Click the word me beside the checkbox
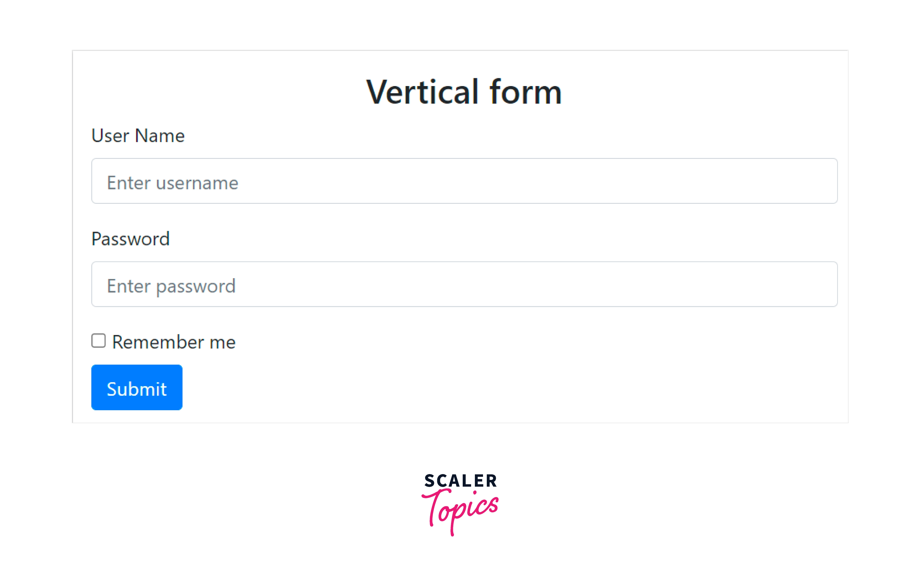The image size is (920, 588). coord(222,342)
